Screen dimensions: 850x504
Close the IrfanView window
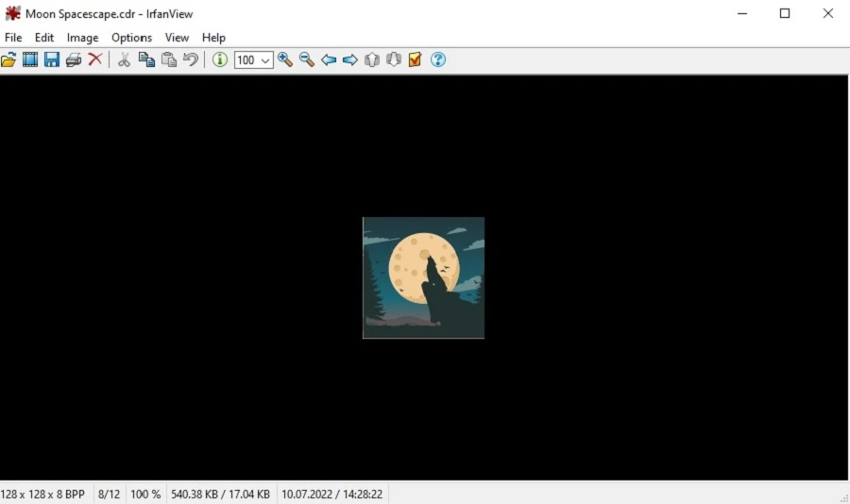(827, 13)
